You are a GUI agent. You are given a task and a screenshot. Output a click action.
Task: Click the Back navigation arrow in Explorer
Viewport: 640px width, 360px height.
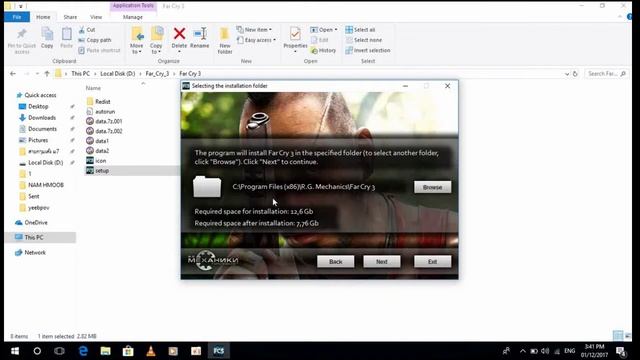pos(13,73)
